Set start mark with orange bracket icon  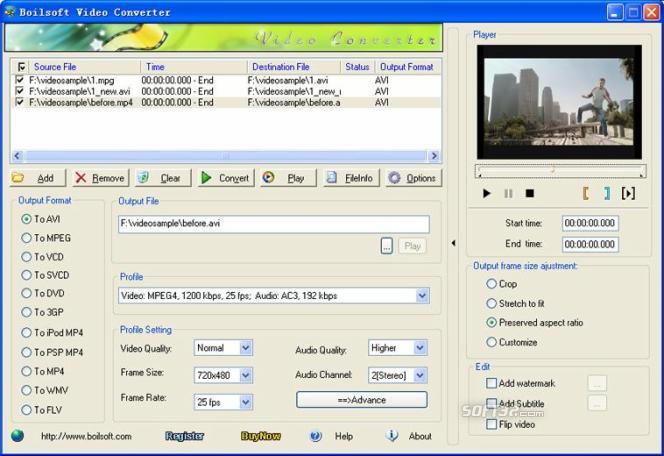pos(586,193)
